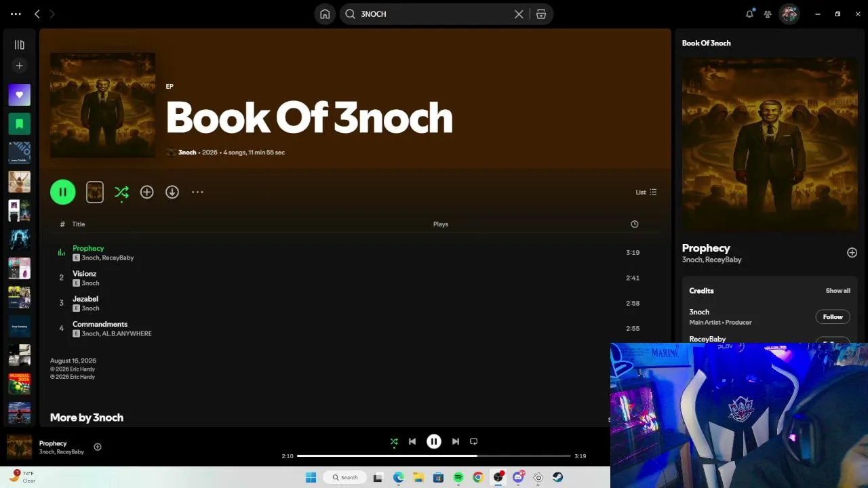Image resolution: width=868 pixels, height=488 pixels.
Task: Click the search field containing 3NOCH
Action: click(x=434, y=14)
